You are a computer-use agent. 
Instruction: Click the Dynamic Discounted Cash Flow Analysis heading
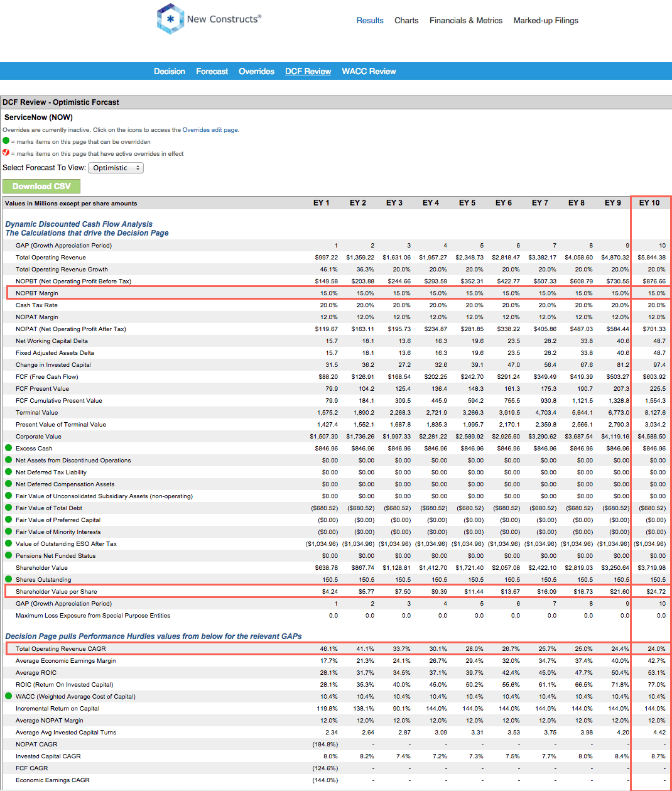click(79, 224)
